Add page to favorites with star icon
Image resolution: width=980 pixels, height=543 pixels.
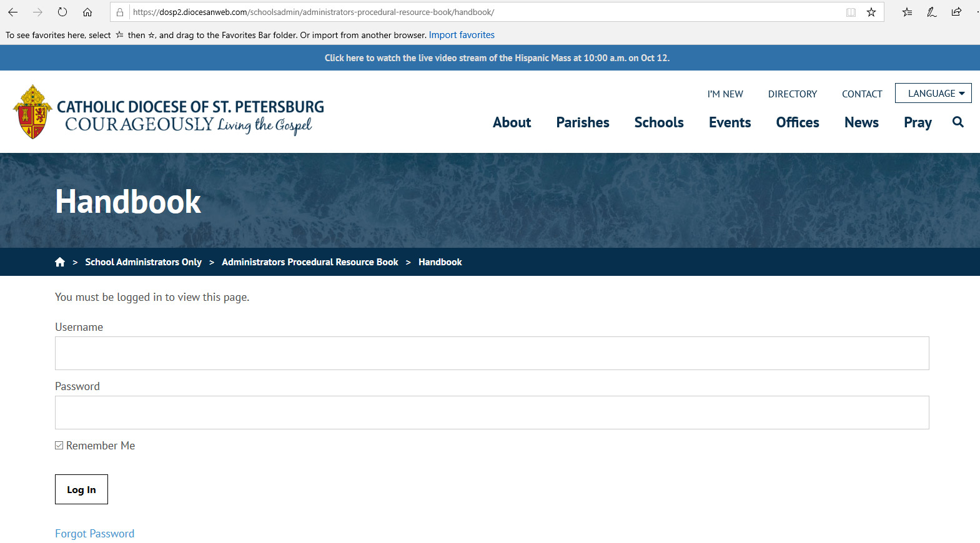coord(871,12)
